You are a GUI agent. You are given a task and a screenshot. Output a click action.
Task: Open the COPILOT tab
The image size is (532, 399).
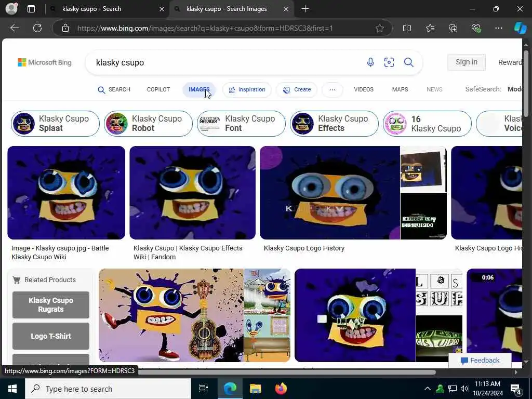tap(158, 89)
